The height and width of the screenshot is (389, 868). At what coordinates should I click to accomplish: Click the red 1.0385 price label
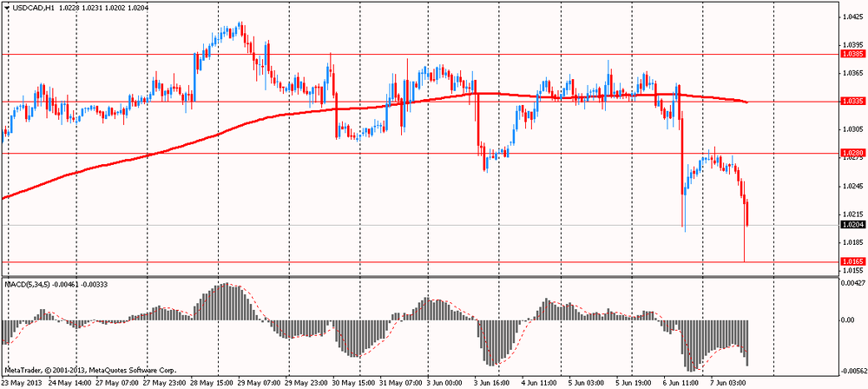point(852,54)
